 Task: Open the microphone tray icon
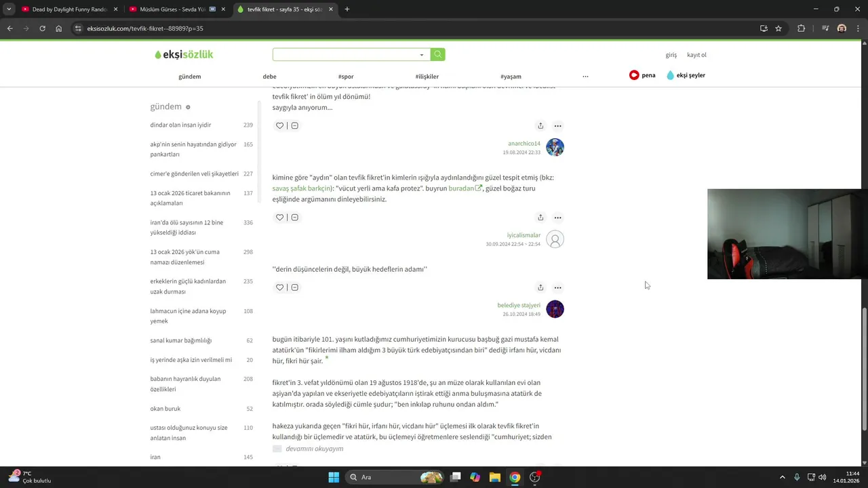(797, 477)
